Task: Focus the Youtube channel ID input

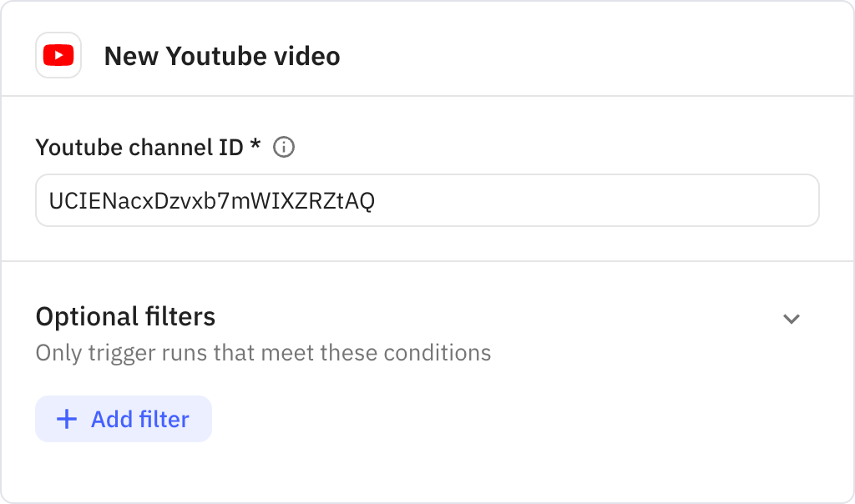Action: coord(427,200)
